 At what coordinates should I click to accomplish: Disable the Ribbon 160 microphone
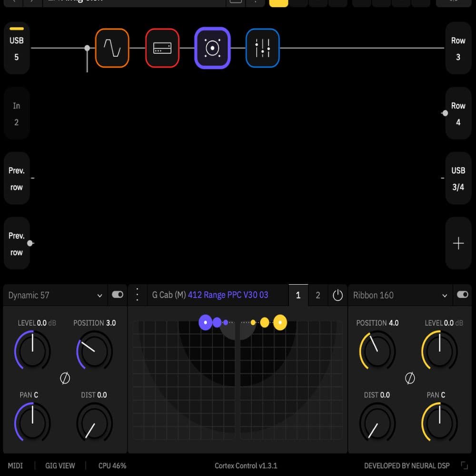[x=463, y=295]
